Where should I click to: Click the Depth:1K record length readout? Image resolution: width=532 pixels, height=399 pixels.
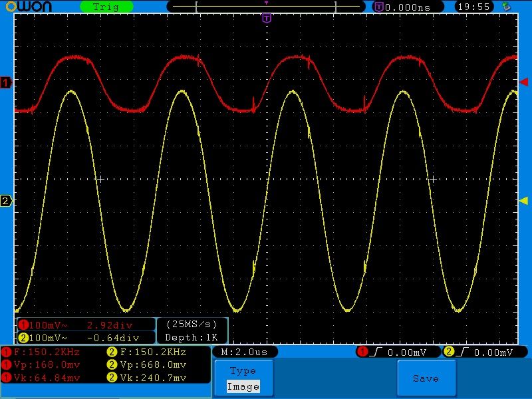191,338
